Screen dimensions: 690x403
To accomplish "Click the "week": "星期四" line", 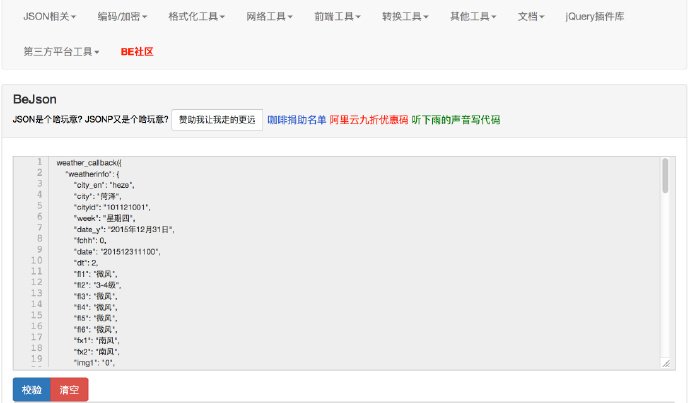I will point(104,218).
